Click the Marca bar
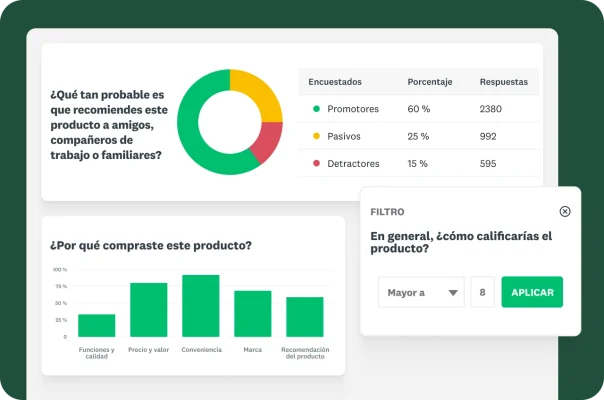This screenshot has width=604, height=400. (x=253, y=314)
